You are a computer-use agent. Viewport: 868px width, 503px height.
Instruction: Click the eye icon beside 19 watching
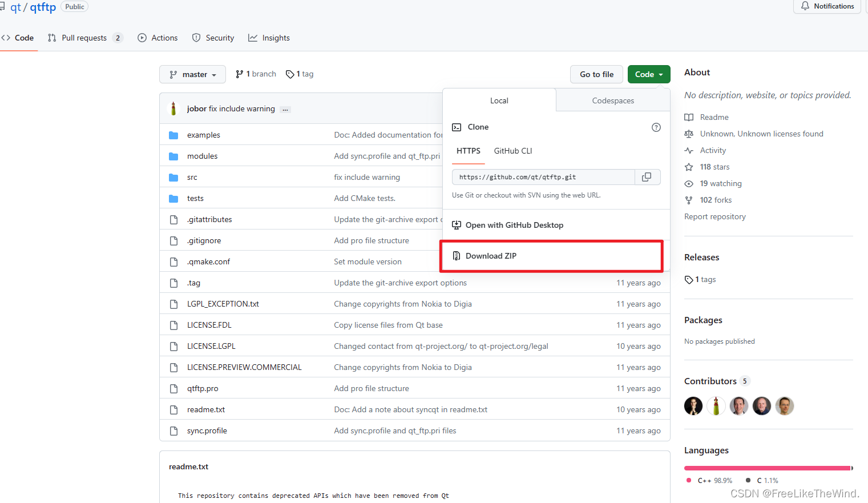point(689,184)
